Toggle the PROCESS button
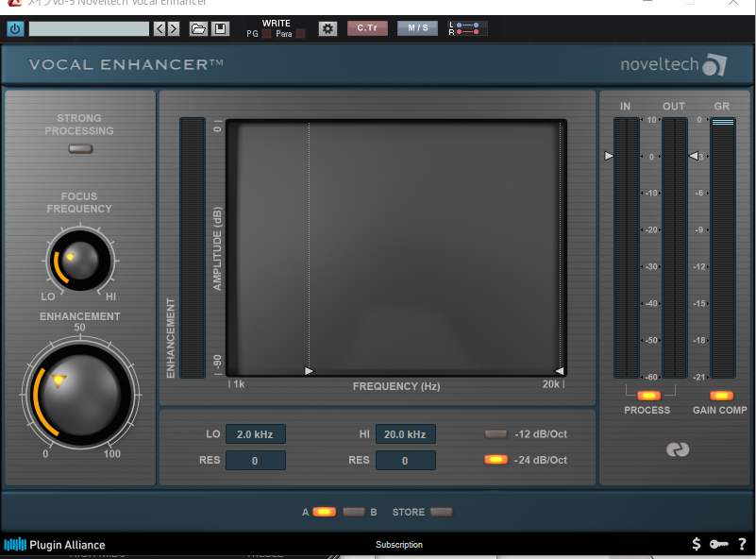The height and width of the screenshot is (559, 756). pyautogui.click(x=649, y=396)
